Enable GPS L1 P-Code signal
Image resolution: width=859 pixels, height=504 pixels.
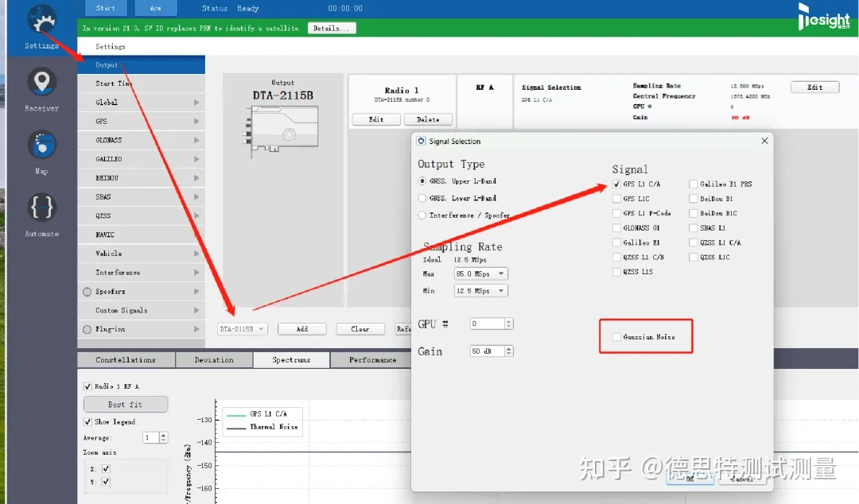(x=616, y=213)
